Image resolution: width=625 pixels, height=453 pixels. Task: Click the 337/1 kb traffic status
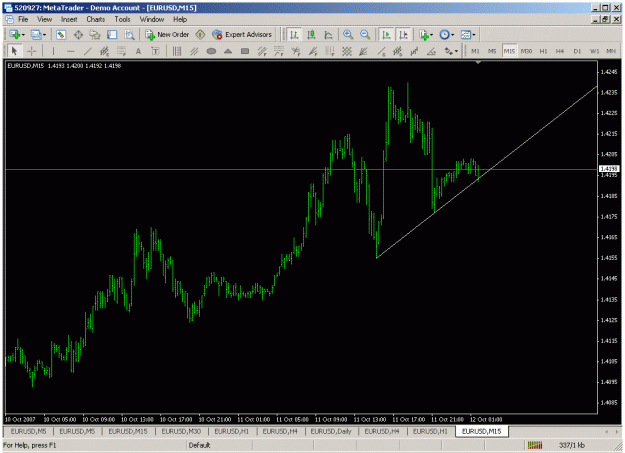tap(572, 445)
